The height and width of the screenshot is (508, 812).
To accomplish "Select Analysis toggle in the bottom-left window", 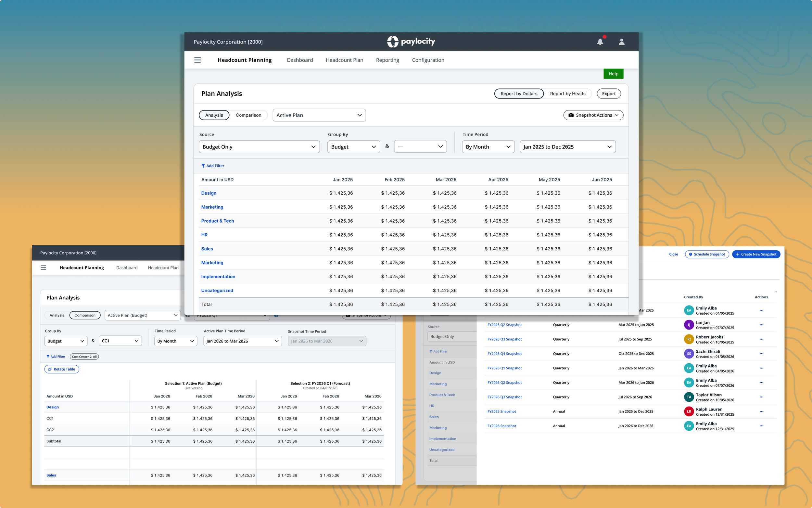I will [57, 315].
